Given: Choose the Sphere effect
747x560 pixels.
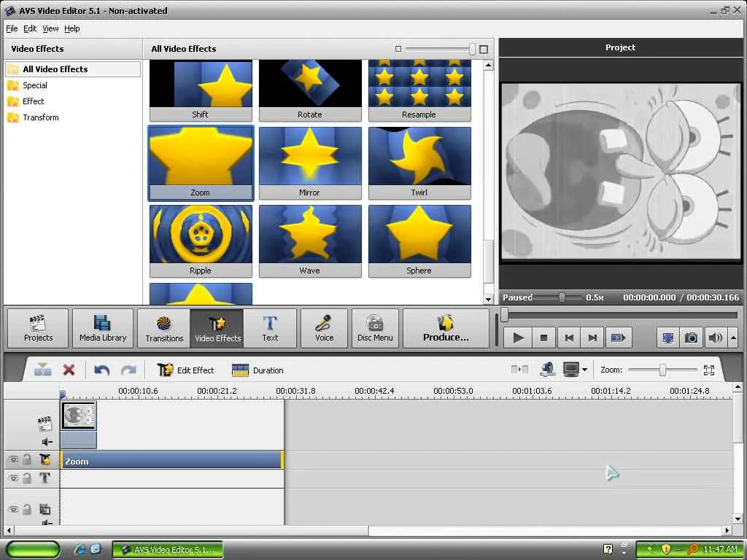Looking at the screenshot, I should [x=419, y=241].
